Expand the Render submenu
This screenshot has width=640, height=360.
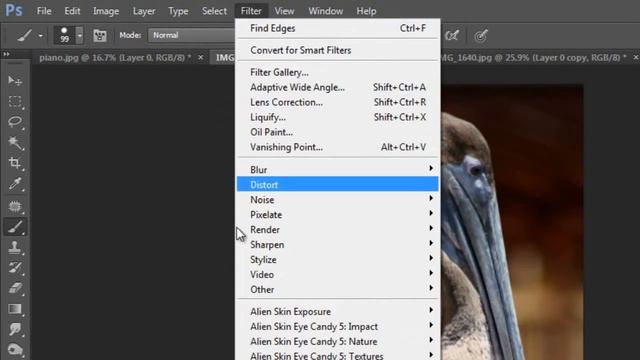tap(338, 230)
